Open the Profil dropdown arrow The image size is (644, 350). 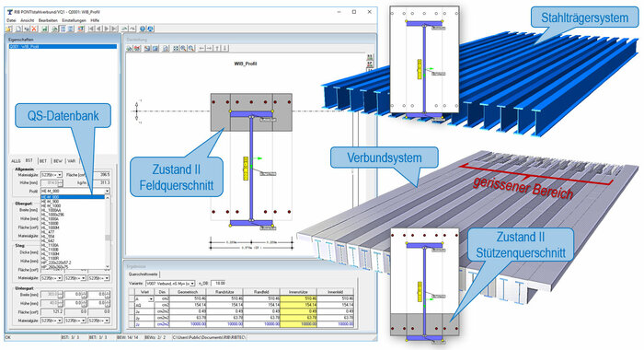[x=108, y=192]
